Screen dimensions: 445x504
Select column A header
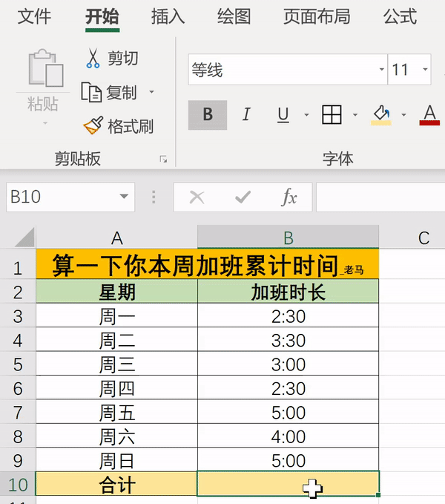click(116, 238)
